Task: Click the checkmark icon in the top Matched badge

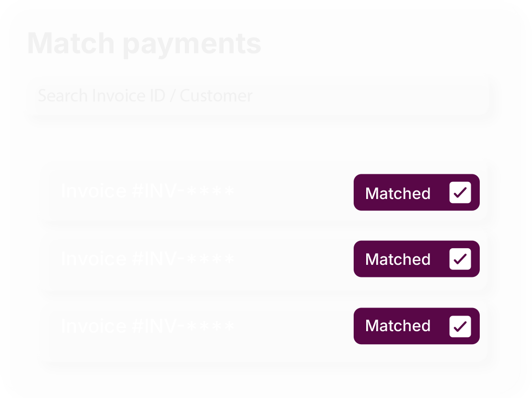Action: tap(460, 193)
